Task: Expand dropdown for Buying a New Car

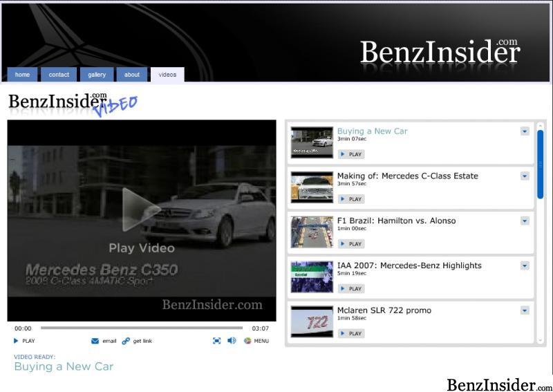Action: [x=525, y=131]
